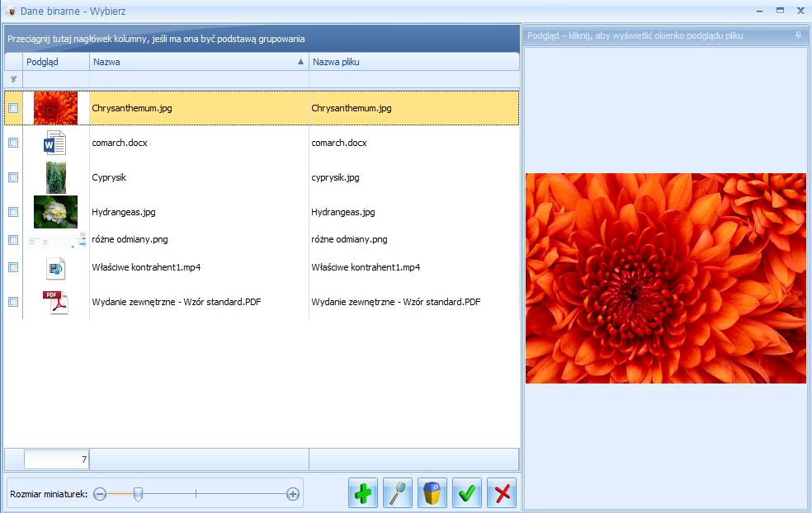Click the Chrysanthemum thumbnail in the list
The image size is (812, 513).
pyautogui.click(x=55, y=108)
